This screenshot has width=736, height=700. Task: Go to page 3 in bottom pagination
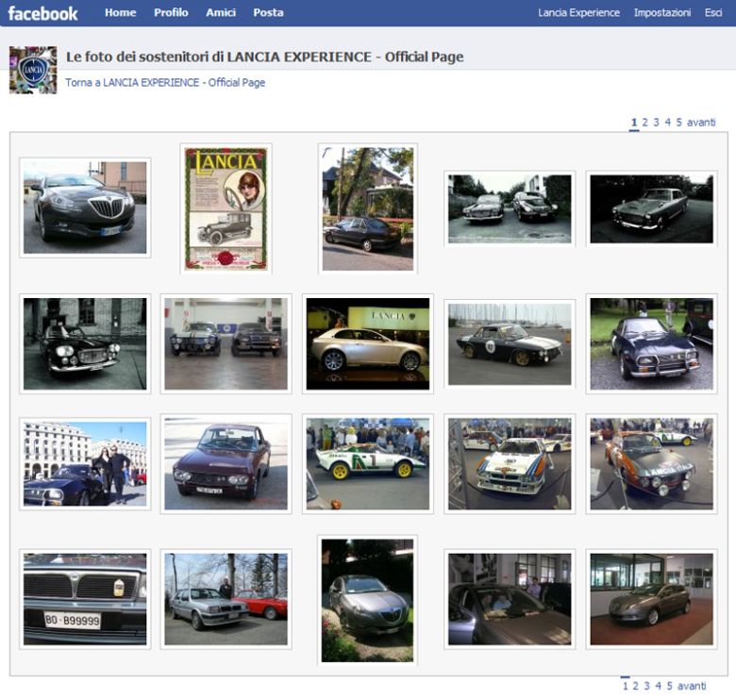point(646,686)
